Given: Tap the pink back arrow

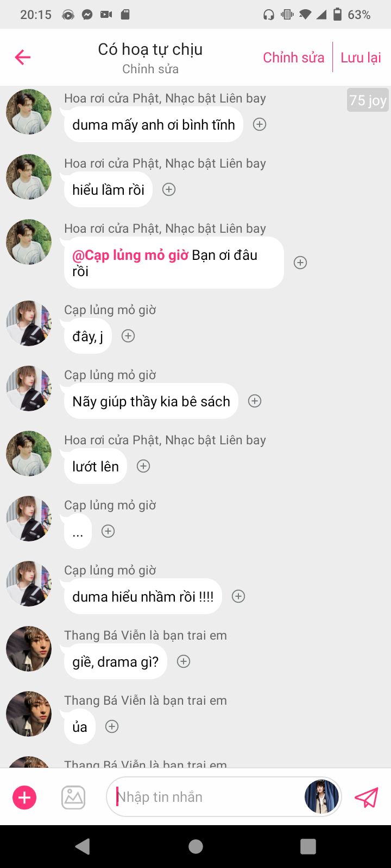Looking at the screenshot, I should coord(23,57).
